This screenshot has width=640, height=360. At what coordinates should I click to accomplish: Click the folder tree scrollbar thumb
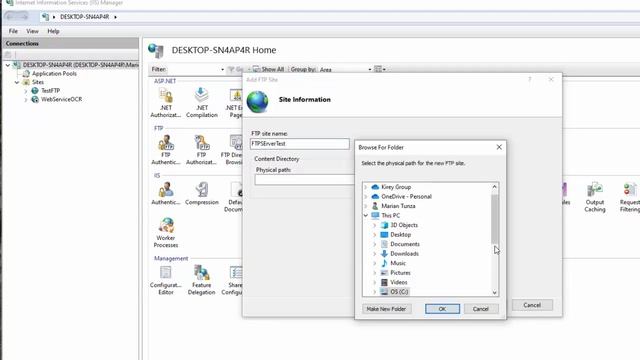[x=494, y=219]
